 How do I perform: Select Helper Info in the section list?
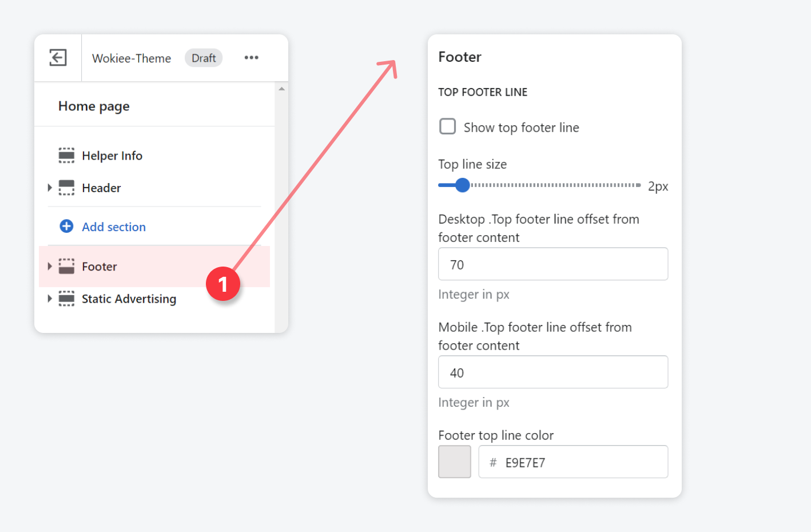tap(112, 156)
